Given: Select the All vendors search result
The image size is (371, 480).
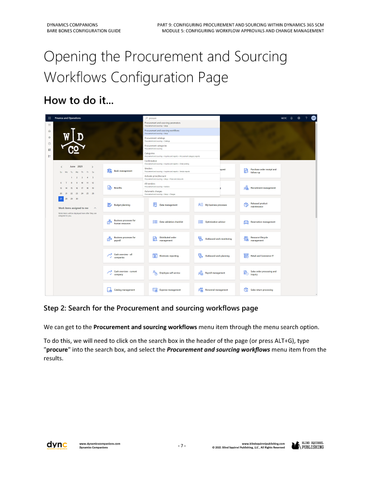Looking at the screenshot, I should pos(182,185).
